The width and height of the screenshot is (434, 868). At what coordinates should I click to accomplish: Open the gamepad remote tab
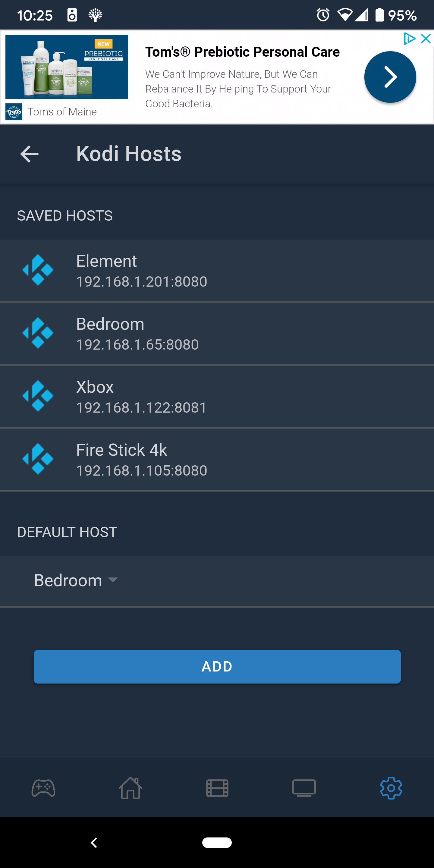[x=43, y=788]
